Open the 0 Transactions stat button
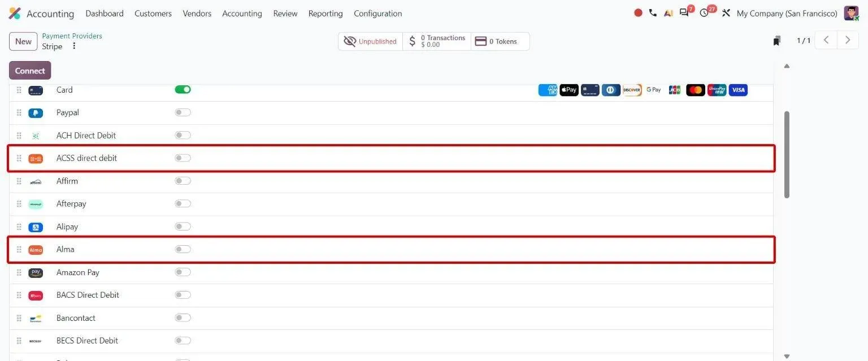 tap(437, 41)
